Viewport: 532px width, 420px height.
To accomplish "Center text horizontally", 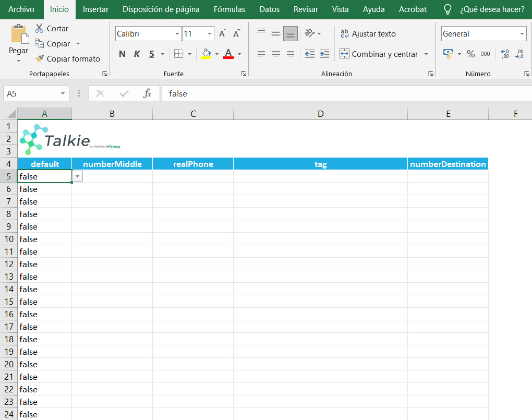I will (x=276, y=54).
